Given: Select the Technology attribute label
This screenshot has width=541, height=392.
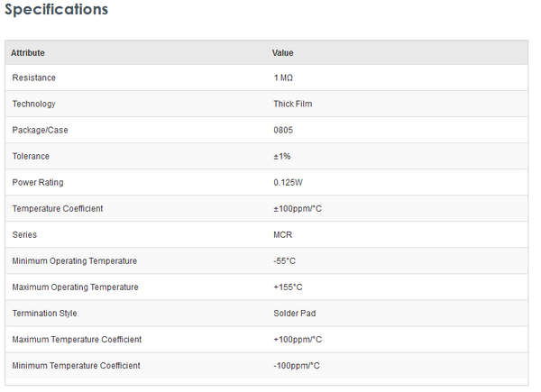Looking at the screenshot, I should (34, 105).
